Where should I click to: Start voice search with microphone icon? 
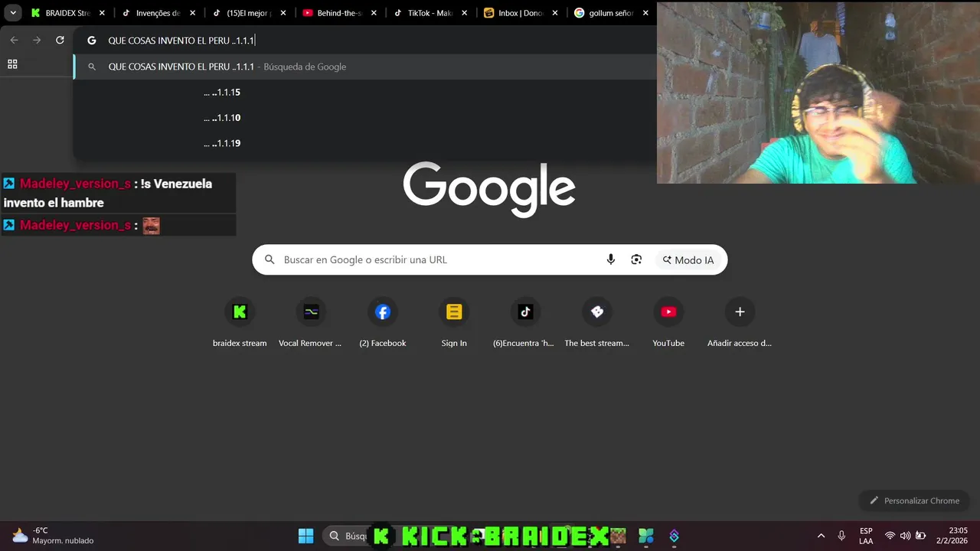click(610, 259)
